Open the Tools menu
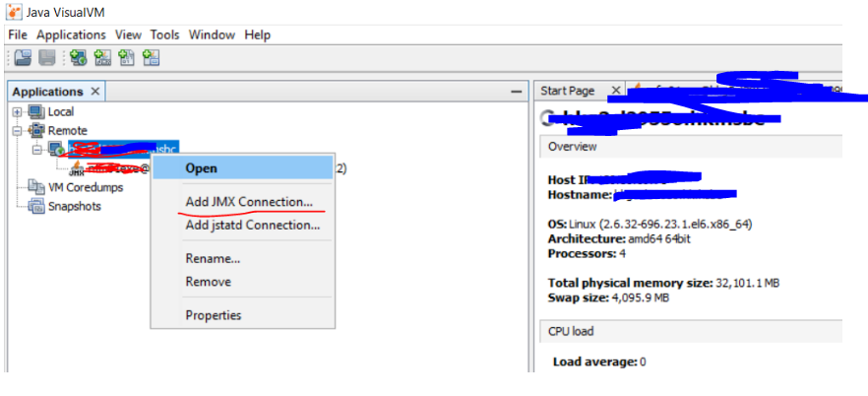 [165, 34]
